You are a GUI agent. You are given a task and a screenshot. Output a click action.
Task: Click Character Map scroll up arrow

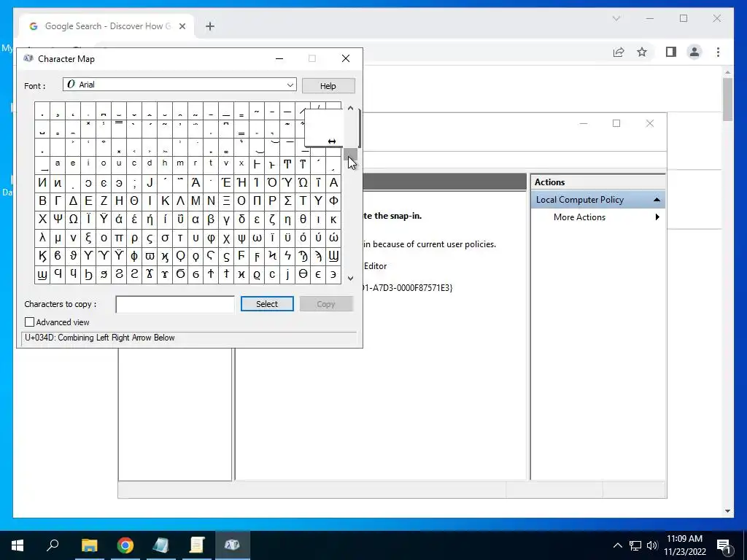click(x=351, y=108)
